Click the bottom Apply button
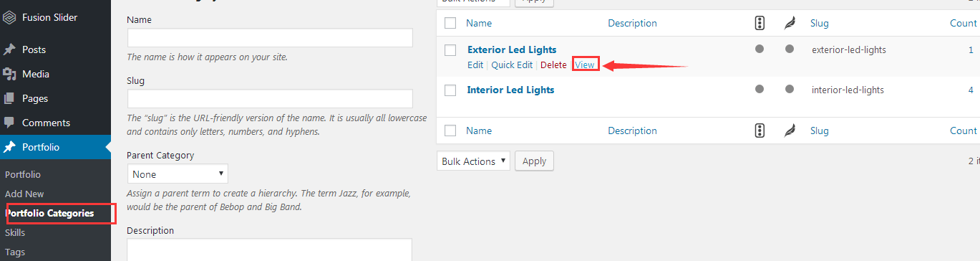This screenshot has width=980, height=261. [534, 161]
